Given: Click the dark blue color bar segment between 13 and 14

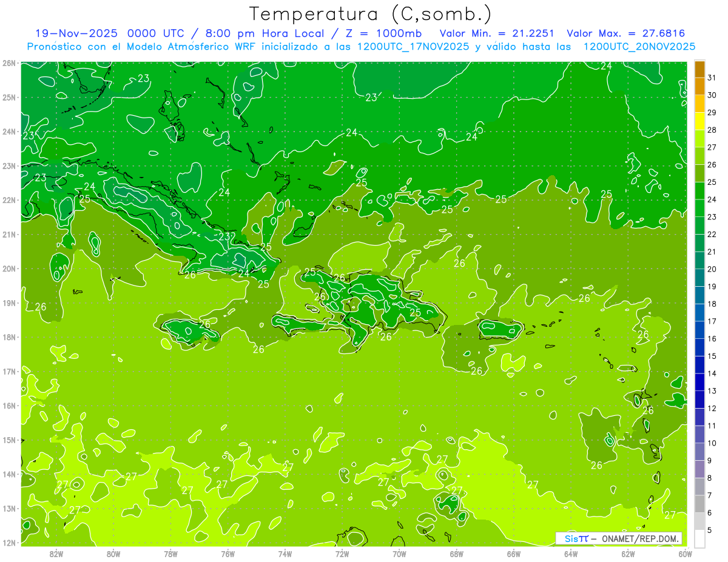Looking at the screenshot, I should pyautogui.click(x=699, y=382).
